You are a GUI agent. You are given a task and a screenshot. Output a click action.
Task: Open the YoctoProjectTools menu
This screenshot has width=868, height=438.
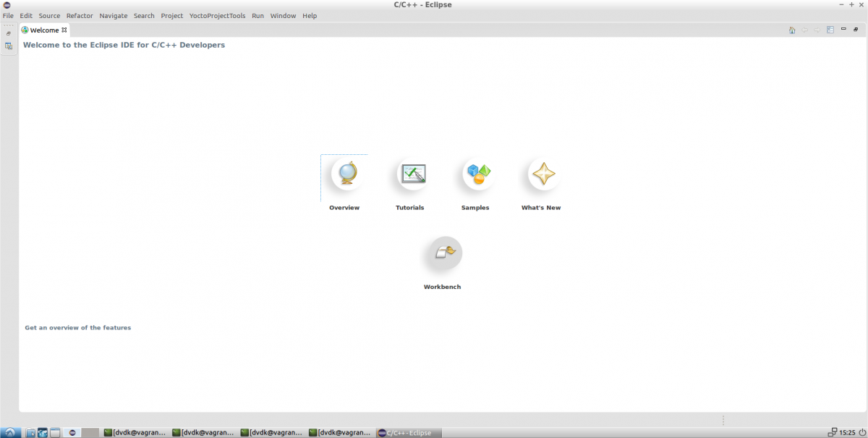(217, 15)
